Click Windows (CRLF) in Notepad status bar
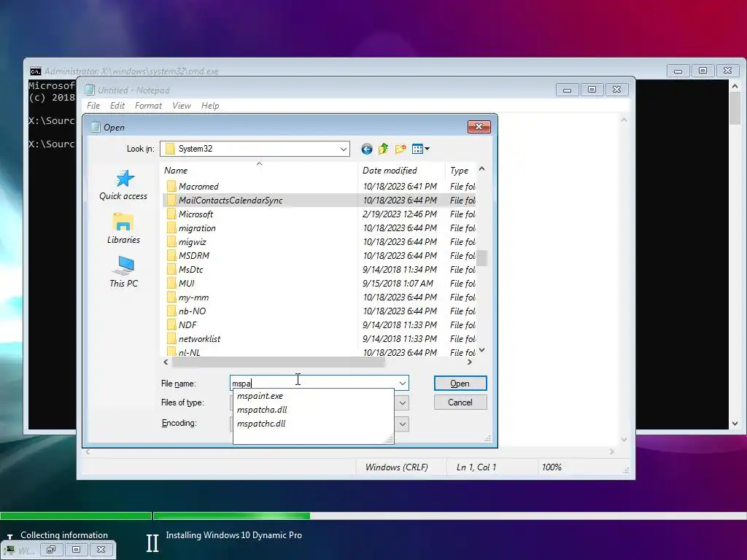747x560 pixels. pos(396,467)
